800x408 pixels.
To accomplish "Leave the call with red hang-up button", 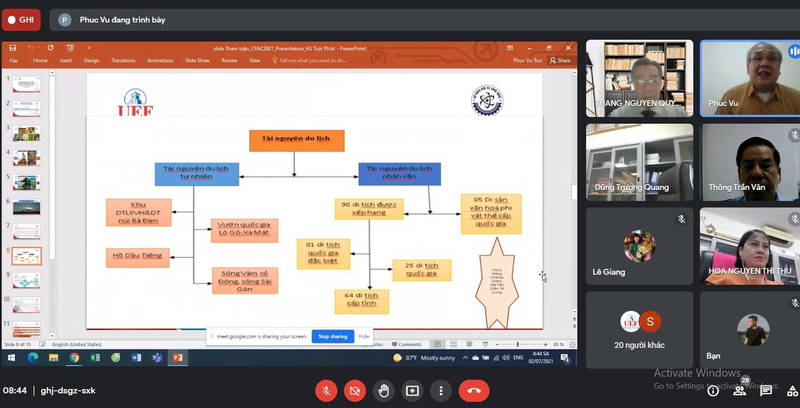I will [474, 390].
